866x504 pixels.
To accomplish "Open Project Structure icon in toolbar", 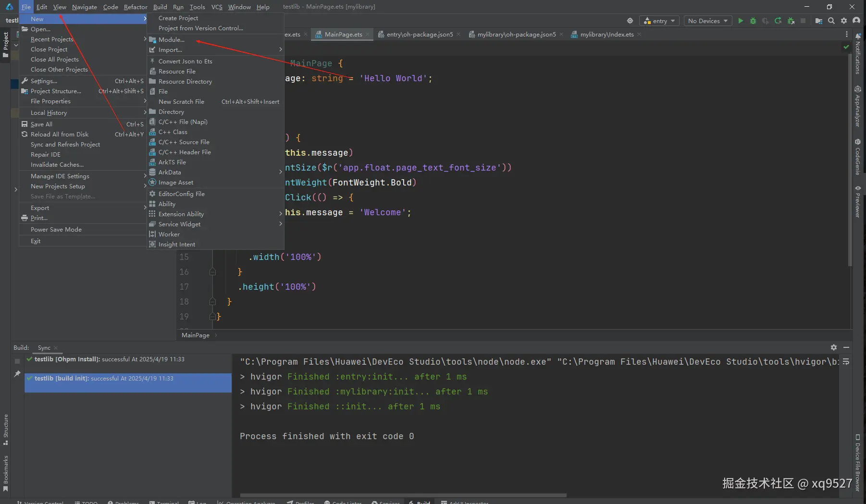I will pyautogui.click(x=819, y=21).
